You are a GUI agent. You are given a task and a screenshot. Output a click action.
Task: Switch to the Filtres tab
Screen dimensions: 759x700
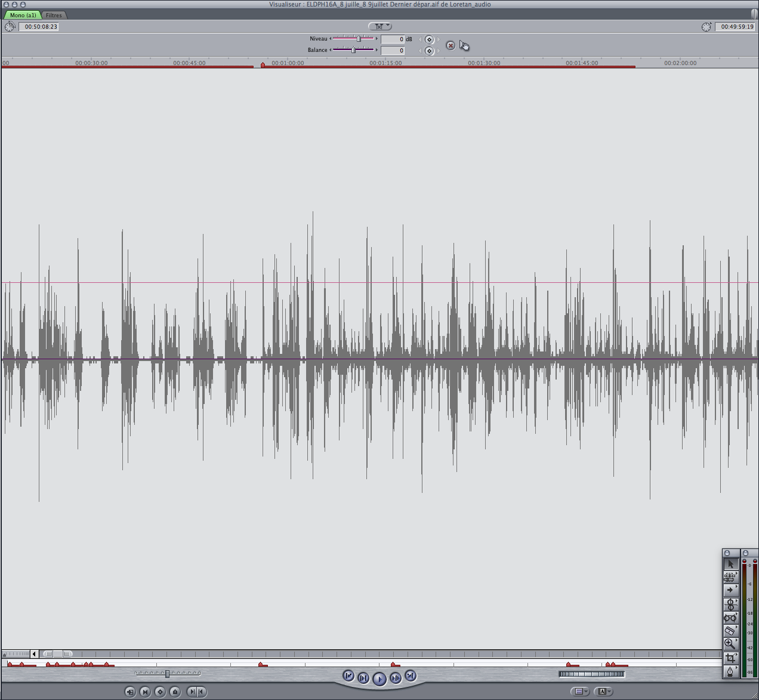click(x=54, y=15)
